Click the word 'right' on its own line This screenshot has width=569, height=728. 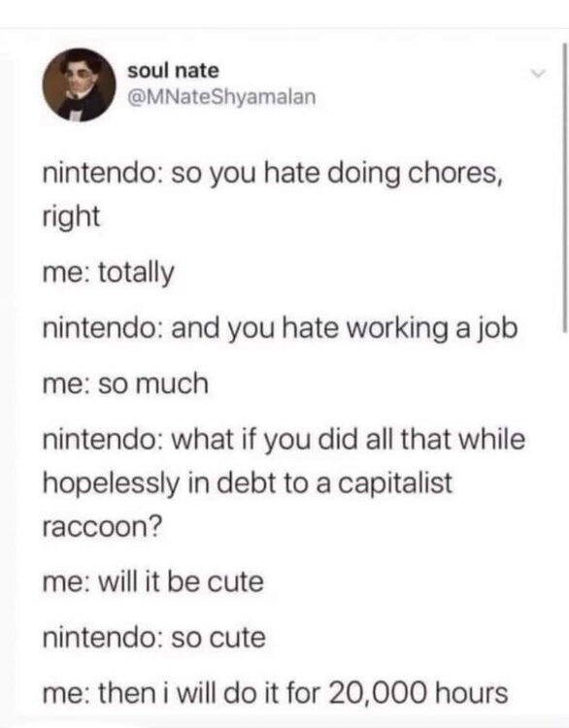click(x=71, y=216)
